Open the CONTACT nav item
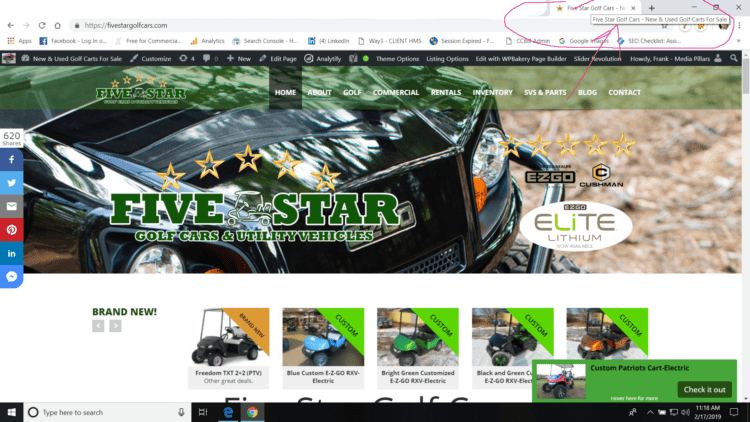This screenshot has height=422, width=750. 624,92
